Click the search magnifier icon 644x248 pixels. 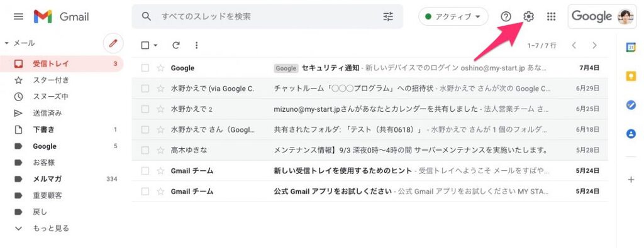pyautogui.click(x=146, y=16)
